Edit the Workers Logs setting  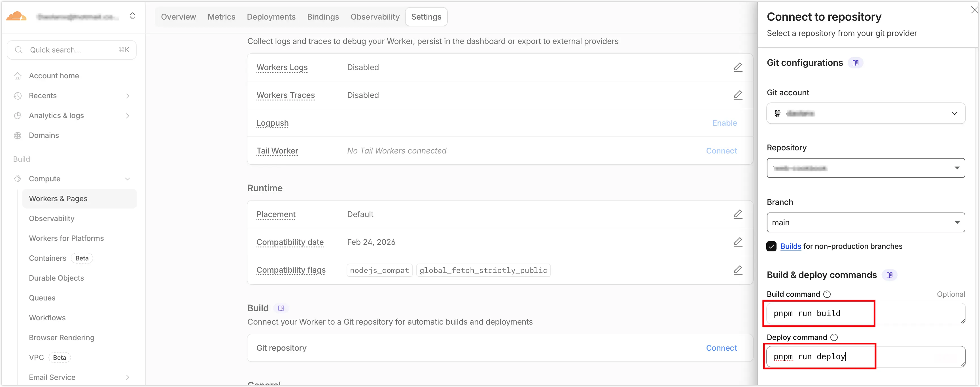point(738,68)
